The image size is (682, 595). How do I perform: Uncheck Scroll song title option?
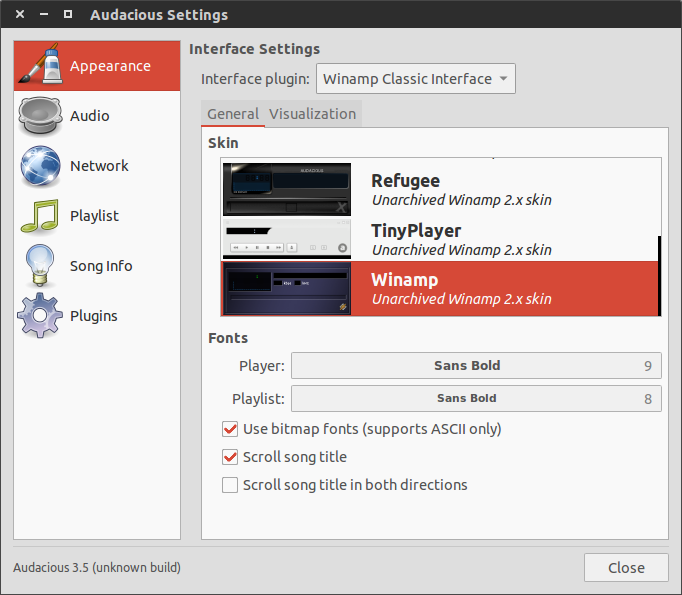(x=230, y=457)
